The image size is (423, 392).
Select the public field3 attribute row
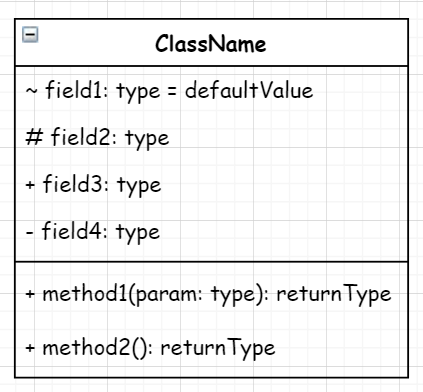(x=211, y=185)
